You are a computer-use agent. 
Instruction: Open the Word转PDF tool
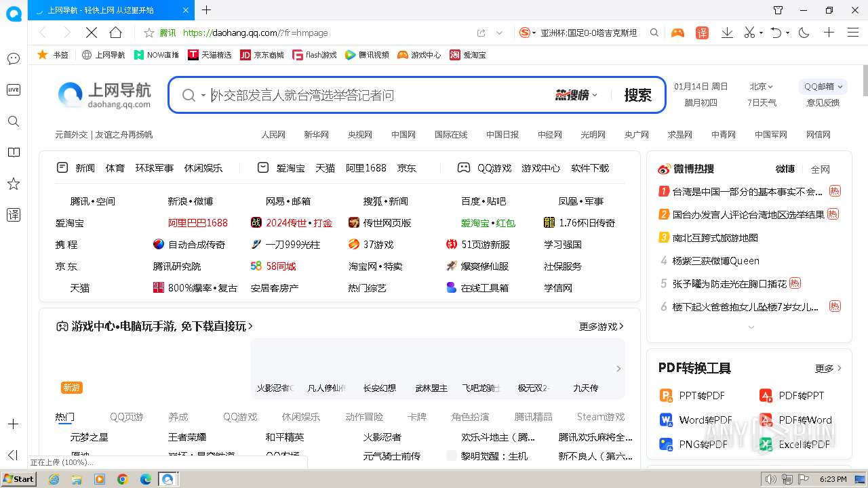click(x=696, y=420)
